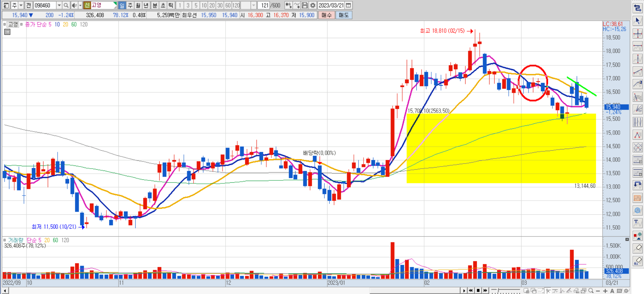Click the 20 moving average color label
644x294 pixels.
coord(65,24)
